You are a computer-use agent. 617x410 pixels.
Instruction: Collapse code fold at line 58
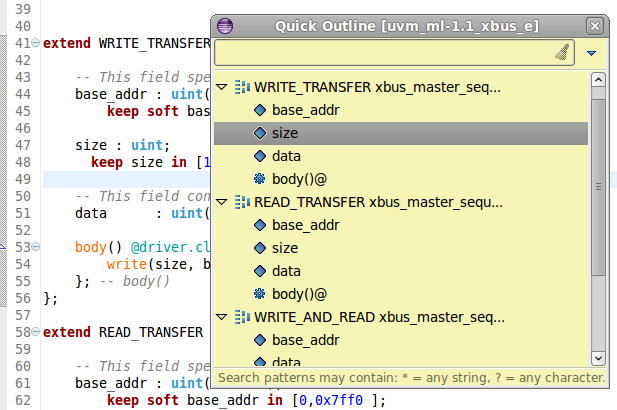pos(35,332)
